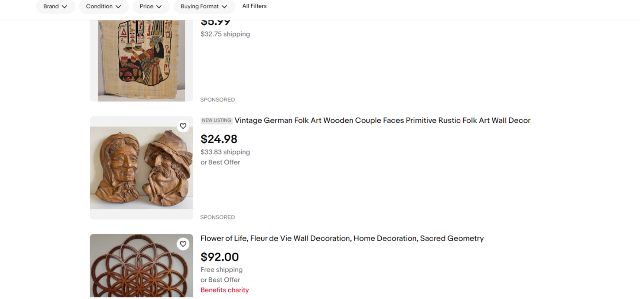Open the Price filter dropdown
The image size is (644, 299).
[150, 7]
